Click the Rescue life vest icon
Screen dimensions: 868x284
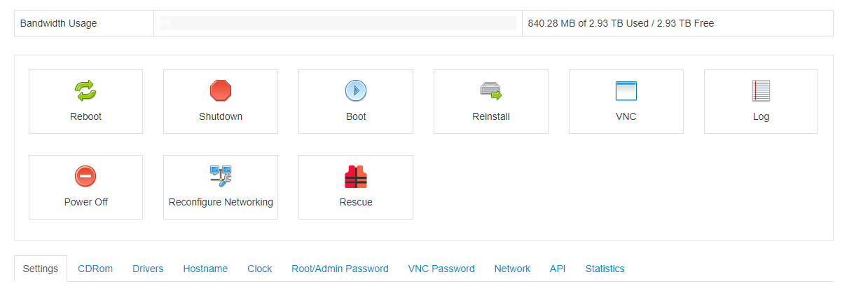point(356,176)
